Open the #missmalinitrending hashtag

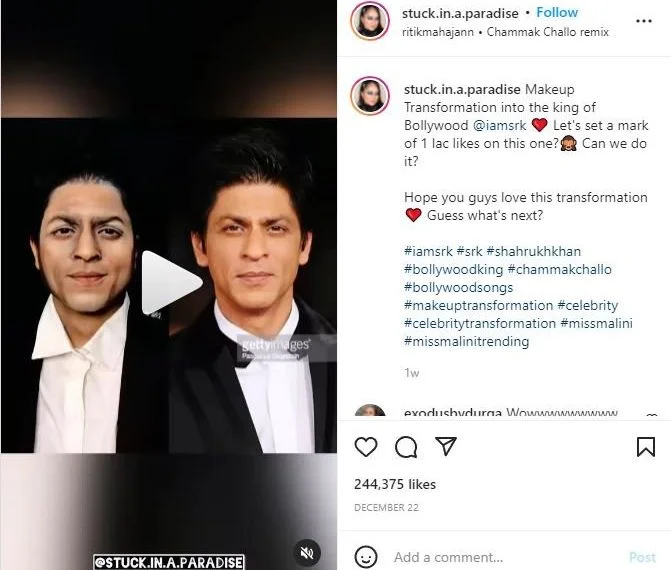pyautogui.click(x=466, y=341)
